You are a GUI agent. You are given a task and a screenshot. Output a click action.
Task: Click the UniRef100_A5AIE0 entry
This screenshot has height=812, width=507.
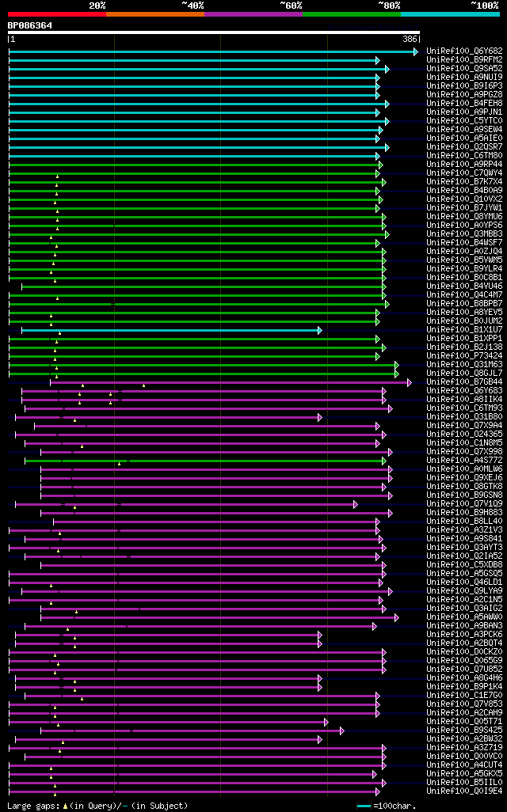coord(464,138)
